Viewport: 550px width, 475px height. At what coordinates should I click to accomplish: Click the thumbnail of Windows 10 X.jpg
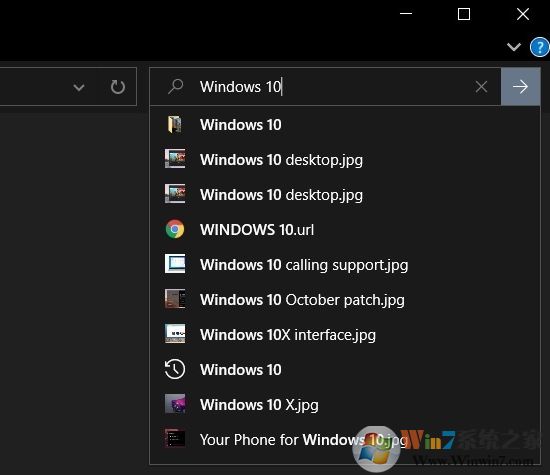tap(175, 404)
